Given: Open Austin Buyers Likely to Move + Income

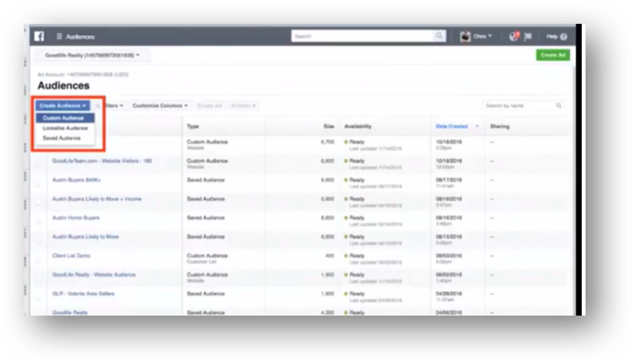Looking at the screenshot, I should (97, 199).
